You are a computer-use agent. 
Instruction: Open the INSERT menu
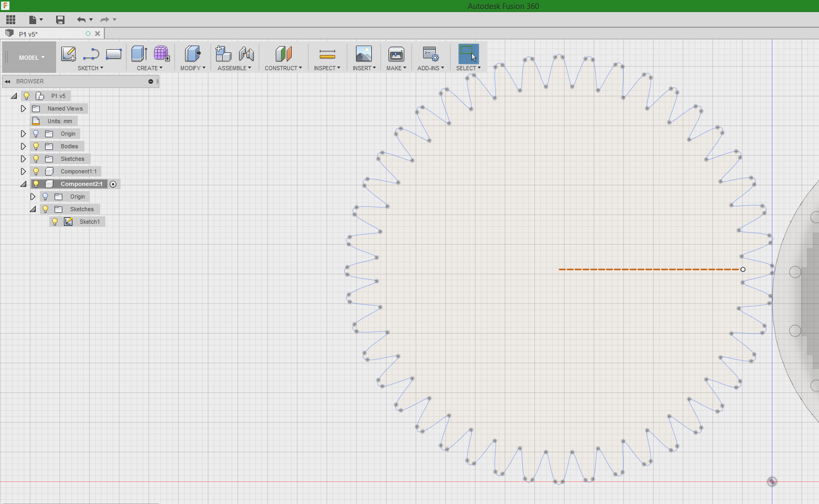[364, 68]
